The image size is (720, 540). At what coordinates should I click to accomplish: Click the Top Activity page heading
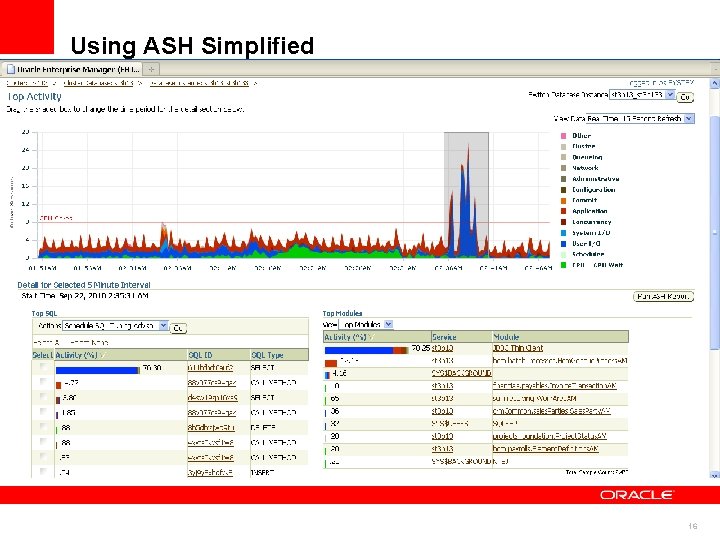(x=34, y=96)
